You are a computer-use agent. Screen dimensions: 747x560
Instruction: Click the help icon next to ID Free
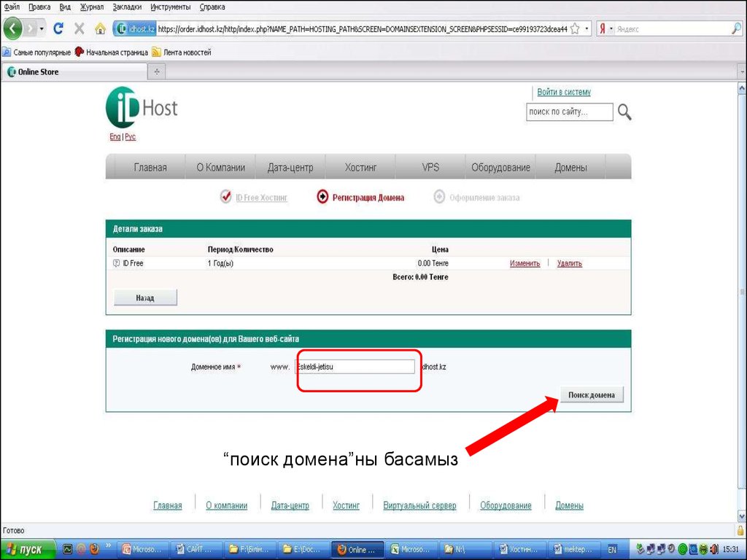pyautogui.click(x=116, y=262)
